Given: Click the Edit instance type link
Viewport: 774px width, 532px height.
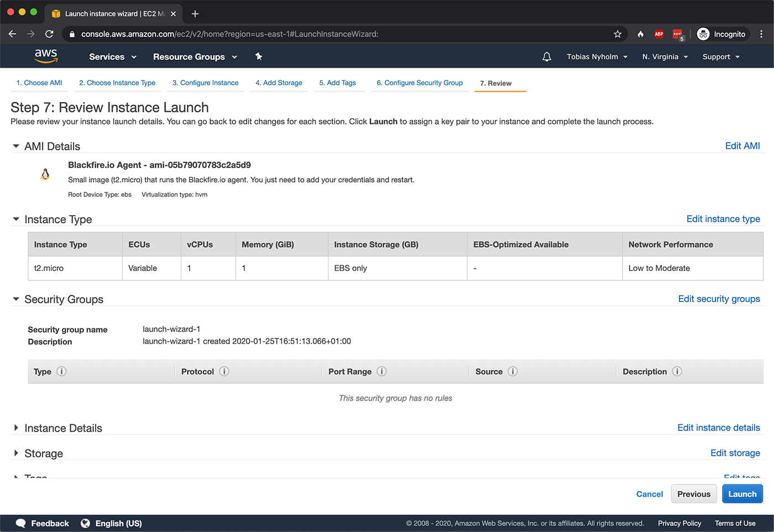Looking at the screenshot, I should click(723, 219).
